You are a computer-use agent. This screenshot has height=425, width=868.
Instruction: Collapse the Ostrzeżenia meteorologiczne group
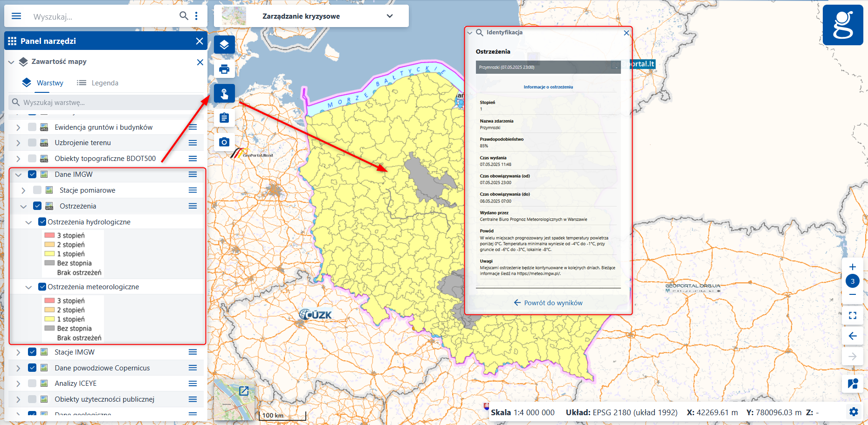(x=28, y=287)
